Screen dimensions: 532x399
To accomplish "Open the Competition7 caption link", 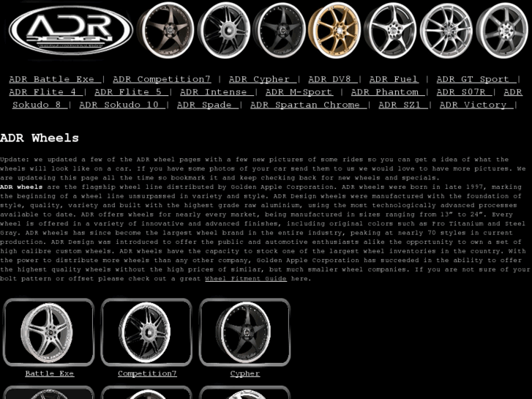I will [x=147, y=373].
